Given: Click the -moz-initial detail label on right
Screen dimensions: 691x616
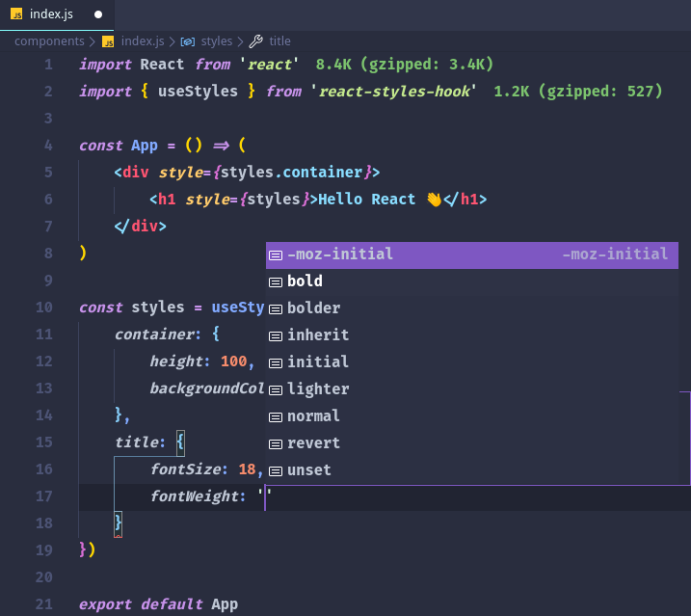Looking at the screenshot, I should click(615, 254).
